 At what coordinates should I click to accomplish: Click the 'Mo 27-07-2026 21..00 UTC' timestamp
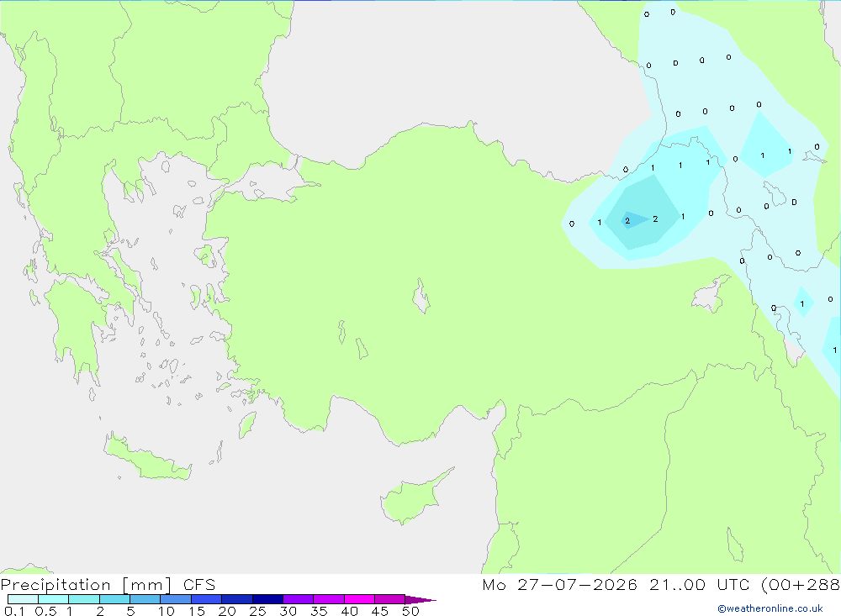click(x=616, y=584)
